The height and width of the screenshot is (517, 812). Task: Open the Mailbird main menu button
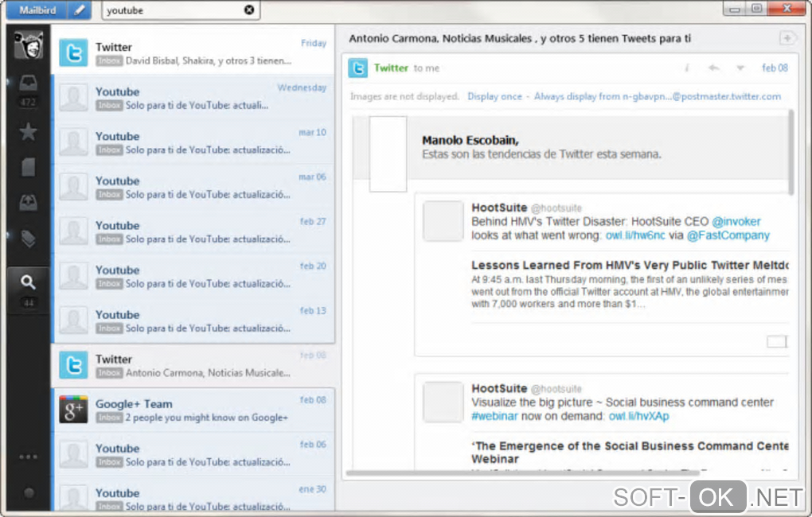pyautogui.click(x=37, y=10)
